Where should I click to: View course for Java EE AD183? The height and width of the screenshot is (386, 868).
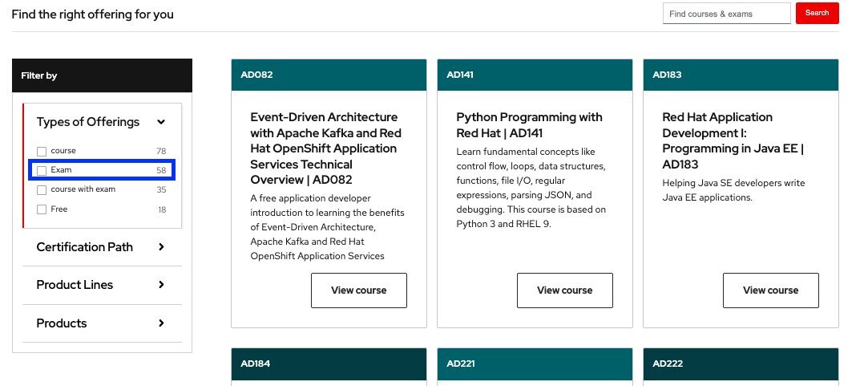(x=770, y=290)
